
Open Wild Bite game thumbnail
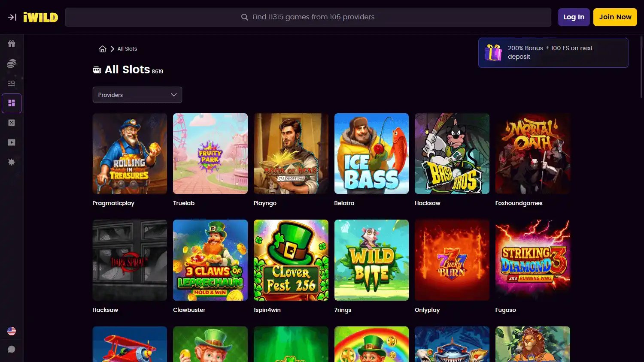371,260
